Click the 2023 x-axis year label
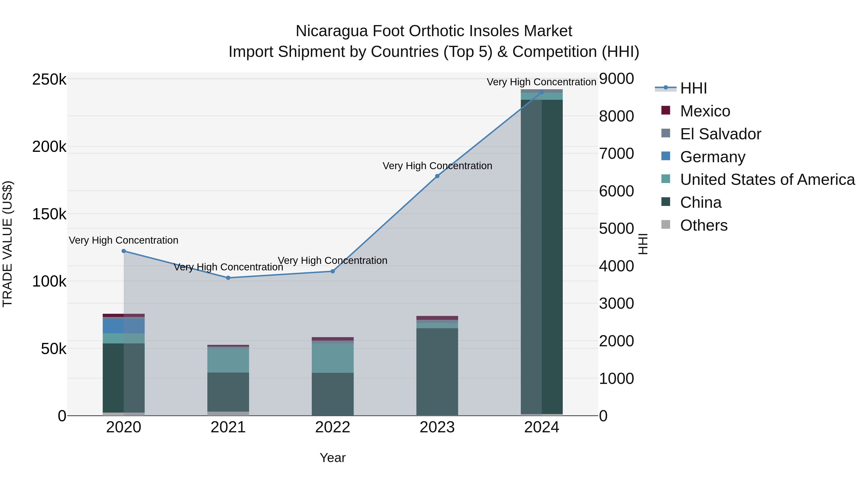 click(x=437, y=427)
